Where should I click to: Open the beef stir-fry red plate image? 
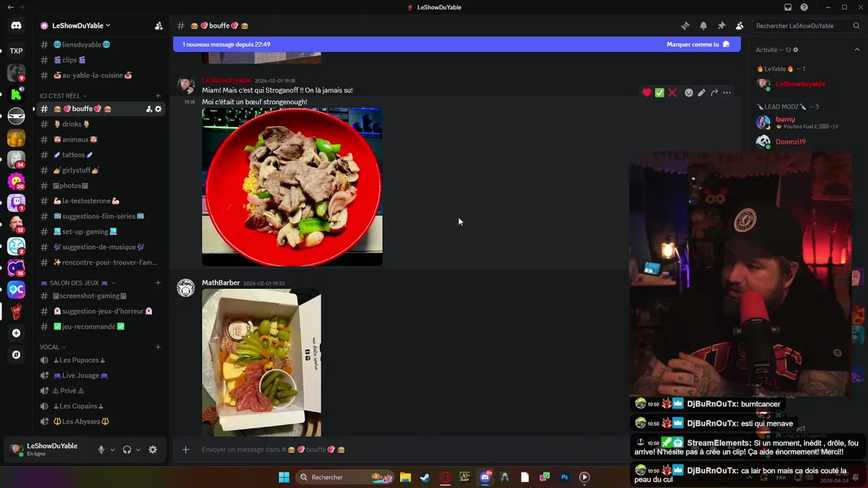click(292, 187)
